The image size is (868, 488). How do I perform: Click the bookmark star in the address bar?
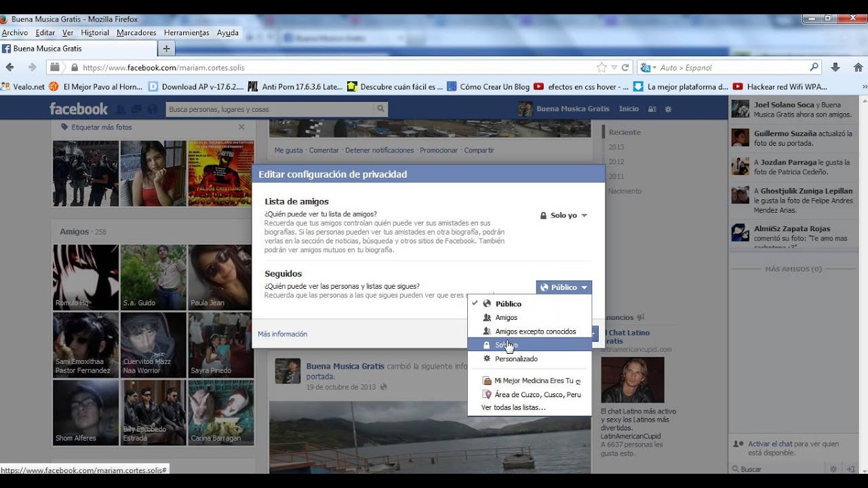coord(601,67)
